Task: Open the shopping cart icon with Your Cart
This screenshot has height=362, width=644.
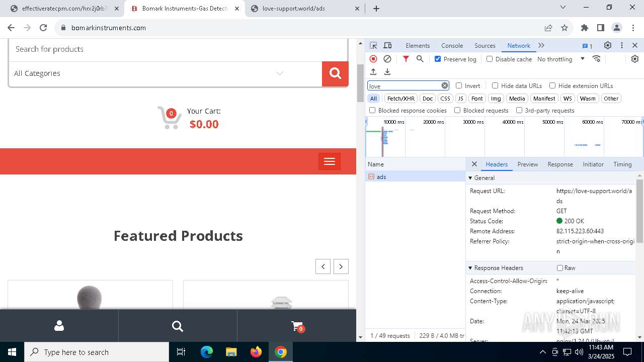Action: [170, 118]
